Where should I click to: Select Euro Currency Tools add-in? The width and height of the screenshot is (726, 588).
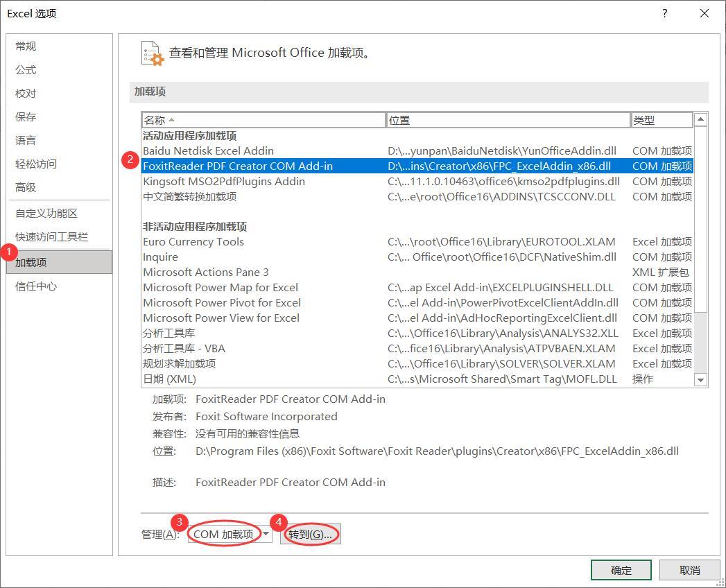click(417, 242)
